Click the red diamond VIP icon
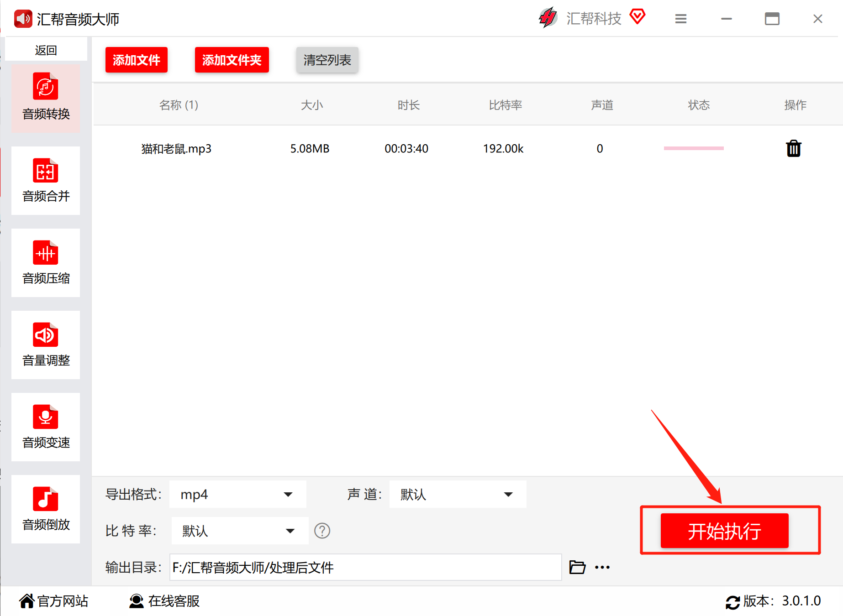This screenshot has width=843, height=616. coord(638,17)
